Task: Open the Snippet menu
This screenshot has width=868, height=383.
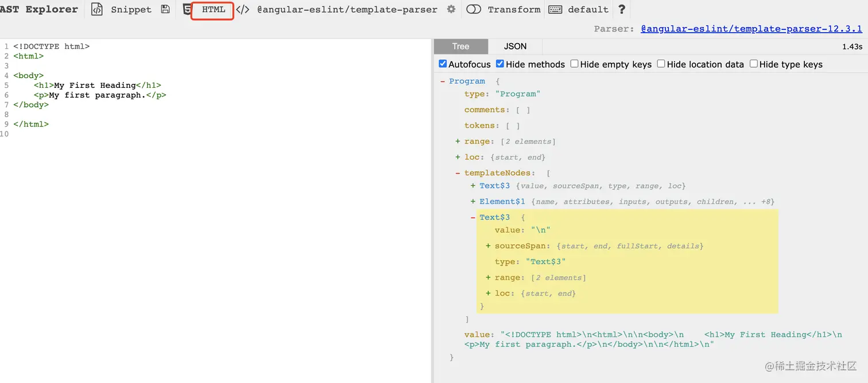Action: pos(131,10)
